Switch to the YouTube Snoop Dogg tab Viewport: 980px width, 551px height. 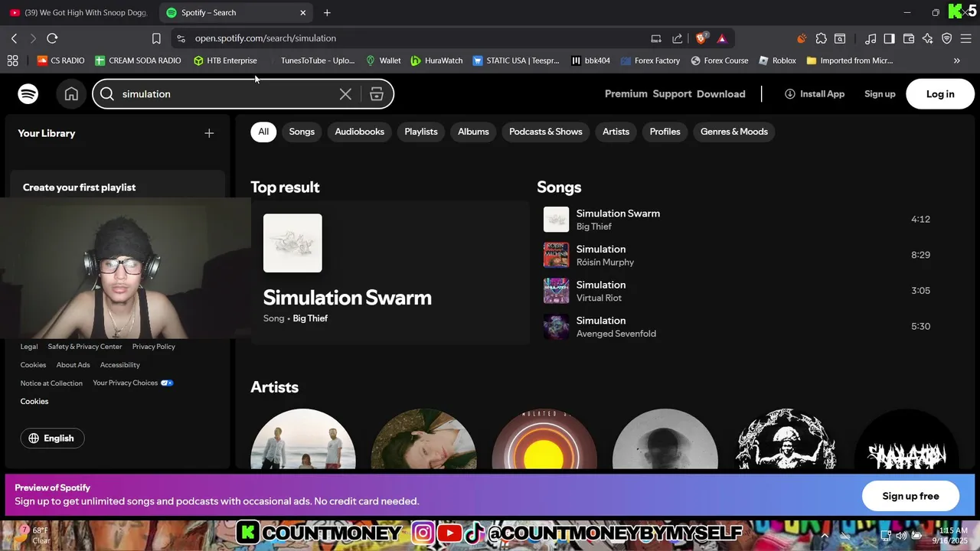(79, 12)
